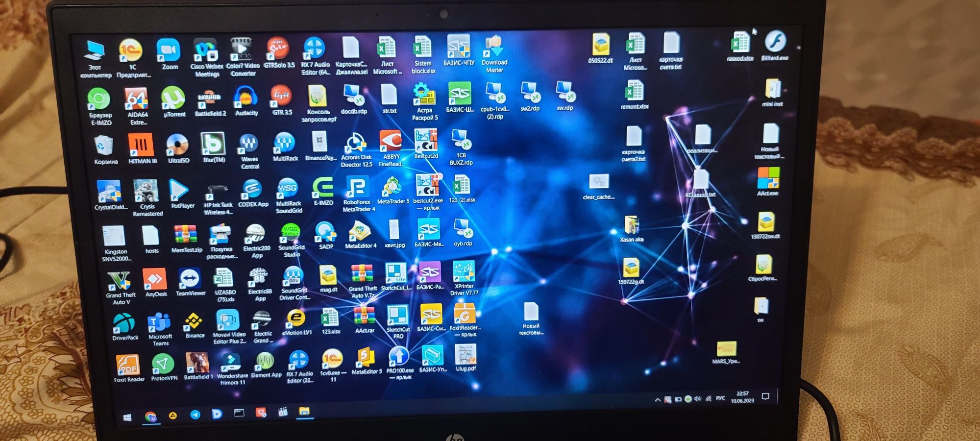
Task: Open the Xasan aka archive
Action: pyautogui.click(x=631, y=229)
